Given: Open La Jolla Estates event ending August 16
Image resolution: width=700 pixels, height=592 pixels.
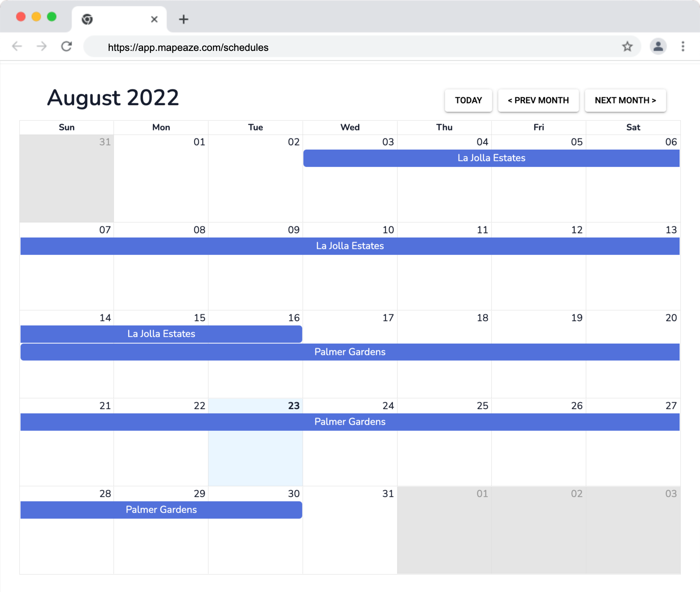Looking at the screenshot, I should coord(161,334).
